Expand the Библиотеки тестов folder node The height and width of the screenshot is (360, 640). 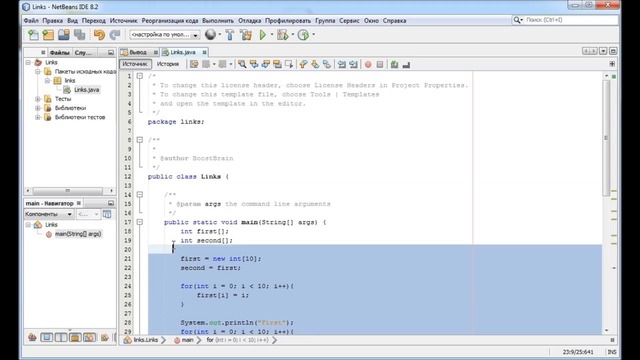point(38,117)
